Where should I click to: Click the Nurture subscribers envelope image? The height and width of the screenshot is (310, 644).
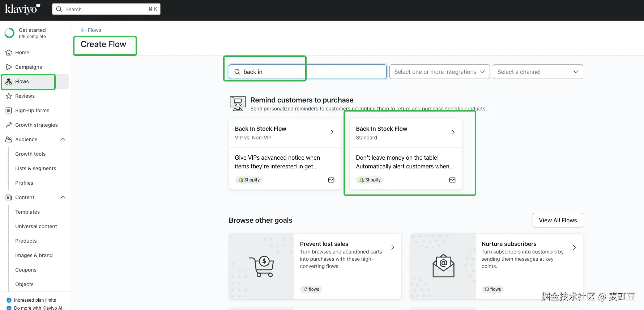[443, 266]
